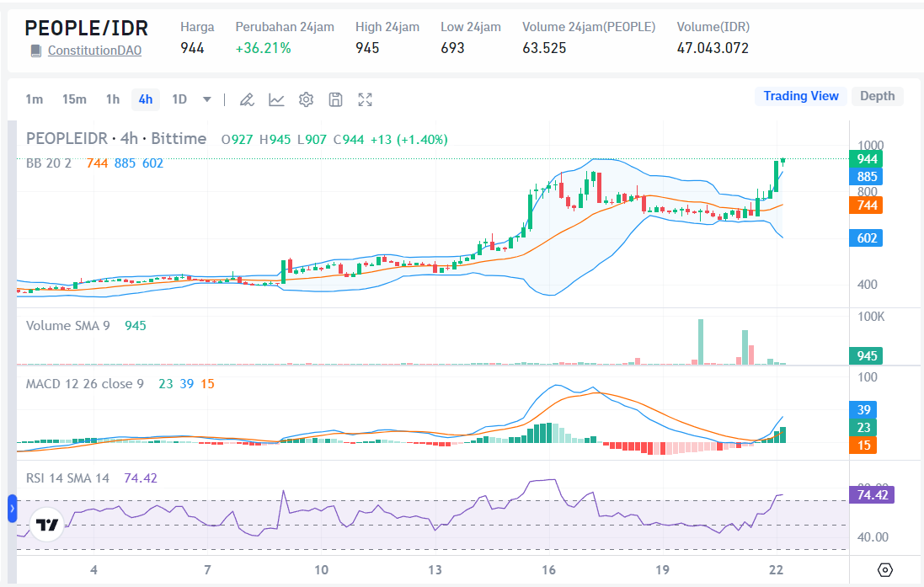Toggle fullscreen chart mode icon
The width and height of the screenshot is (924, 587).
(366, 99)
